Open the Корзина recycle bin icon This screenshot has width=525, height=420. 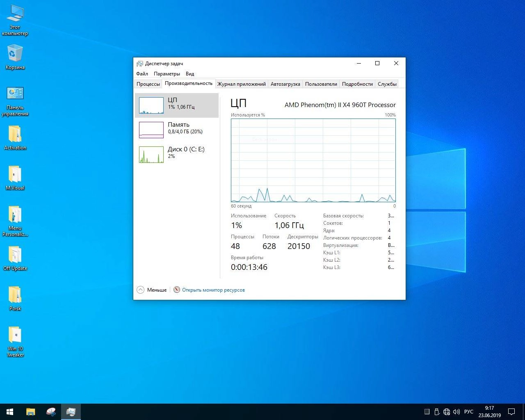point(15,57)
